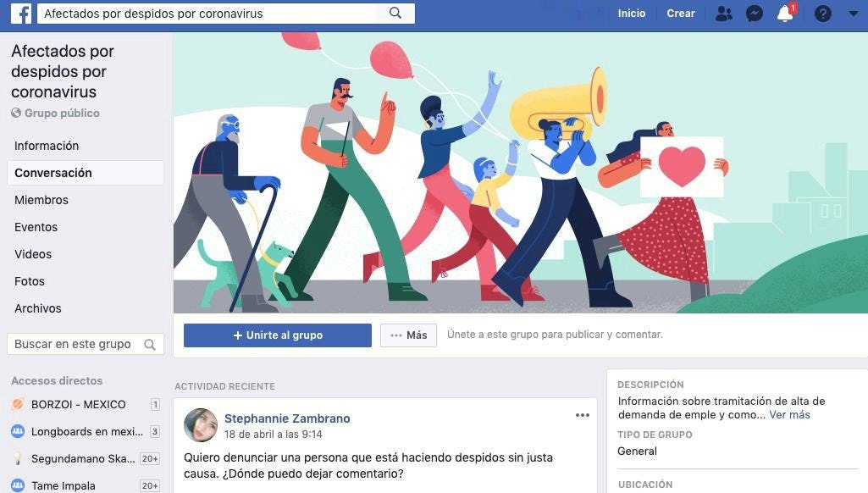Viewport: 868px width, 493px height.
Task: Click Stephannie Zambrano's profile picture
Action: pyautogui.click(x=201, y=425)
